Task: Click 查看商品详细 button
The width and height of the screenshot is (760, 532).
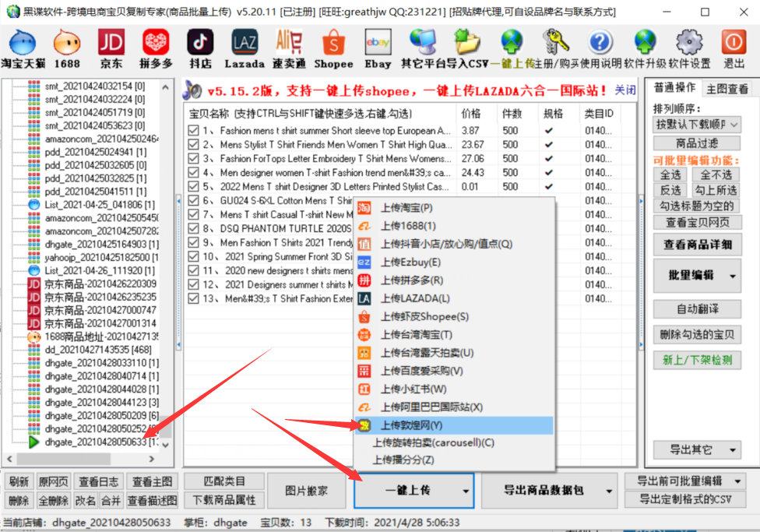Action: (x=697, y=245)
